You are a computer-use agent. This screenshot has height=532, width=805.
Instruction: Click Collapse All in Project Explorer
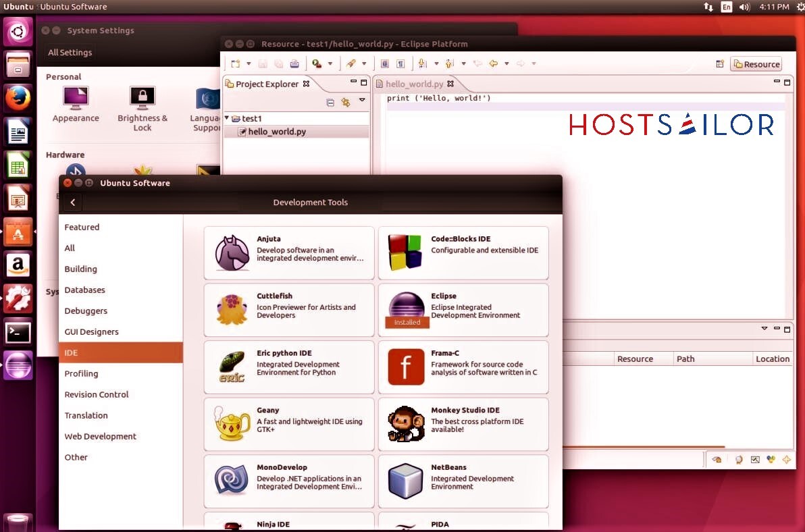pyautogui.click(x=330, y=103)
